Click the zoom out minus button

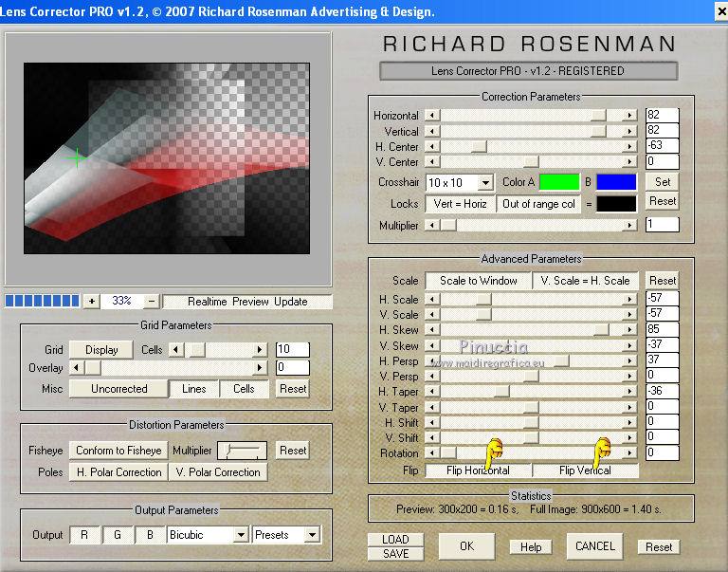point(152,301)
